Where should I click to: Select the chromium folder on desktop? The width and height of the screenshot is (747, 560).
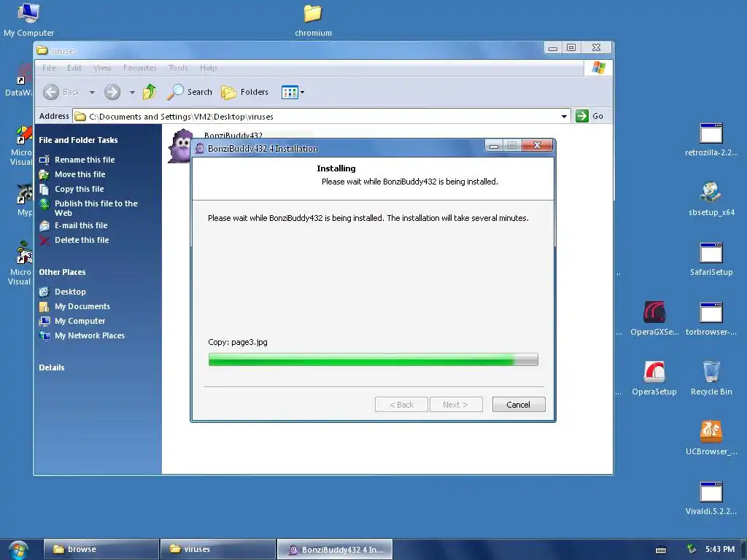313,20
